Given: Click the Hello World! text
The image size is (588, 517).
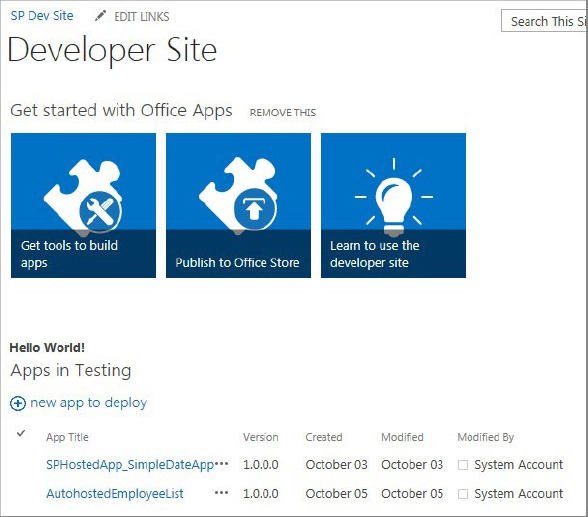Looking at the screenshot, I should click(47, 348).
